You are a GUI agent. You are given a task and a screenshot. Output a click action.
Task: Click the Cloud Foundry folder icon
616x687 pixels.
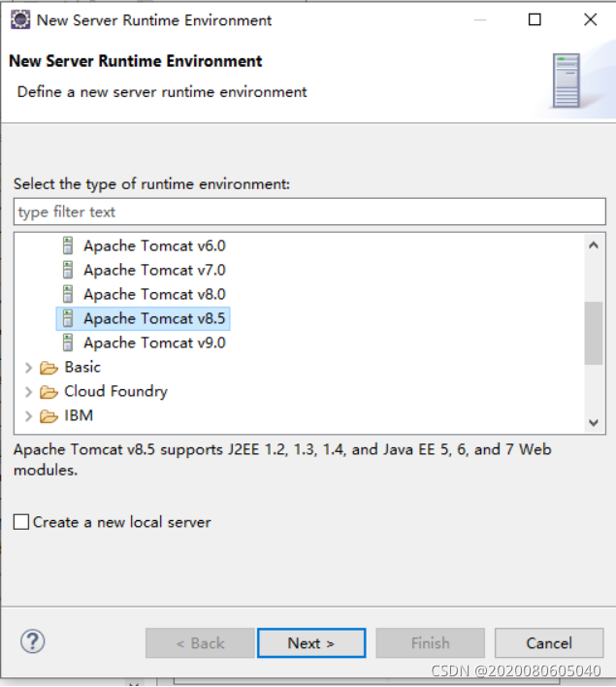click(x=49, y=392)
